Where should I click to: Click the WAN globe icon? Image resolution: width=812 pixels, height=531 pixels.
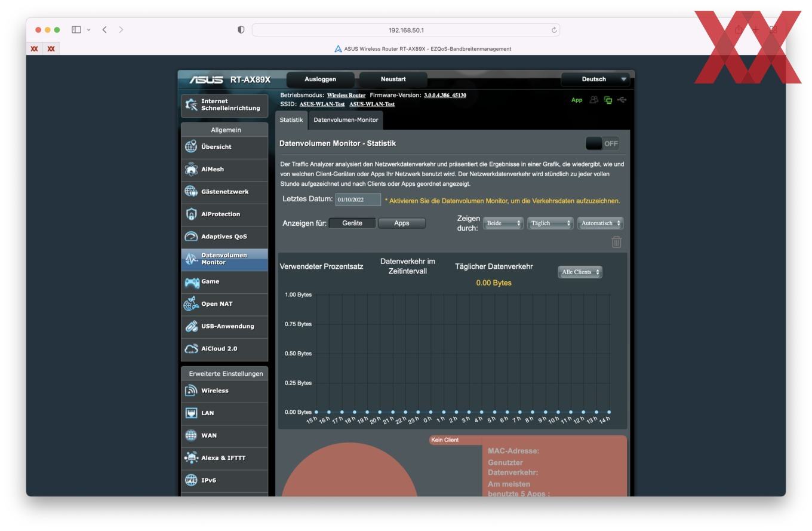[191, 435]
